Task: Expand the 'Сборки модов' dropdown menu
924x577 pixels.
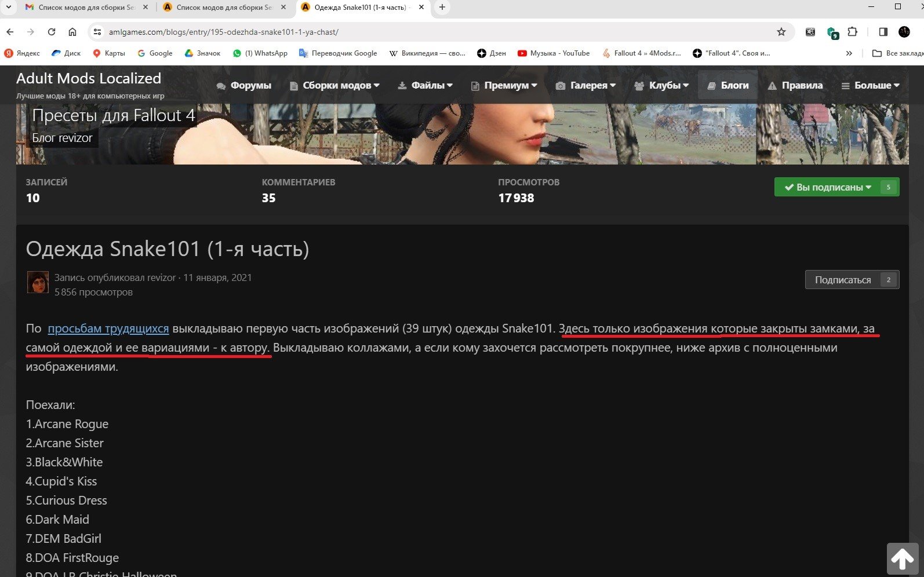Action: coord(334,86)
